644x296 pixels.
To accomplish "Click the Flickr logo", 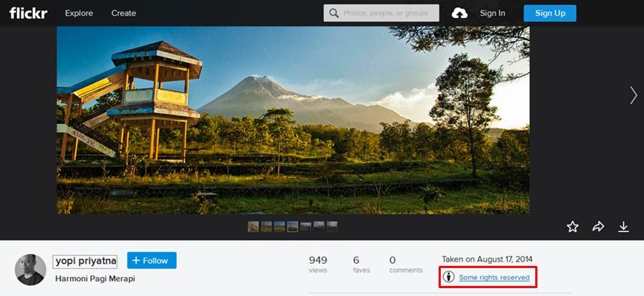I will tap(29, 13).
